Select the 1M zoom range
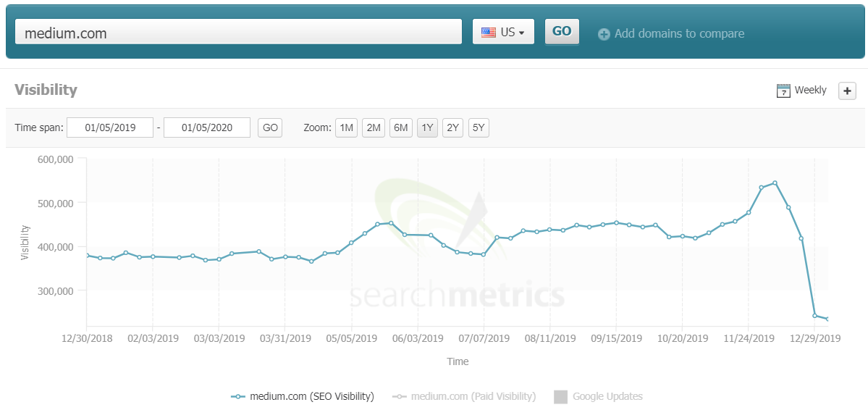This screenshot has height=410, width=868. (346, 128)
